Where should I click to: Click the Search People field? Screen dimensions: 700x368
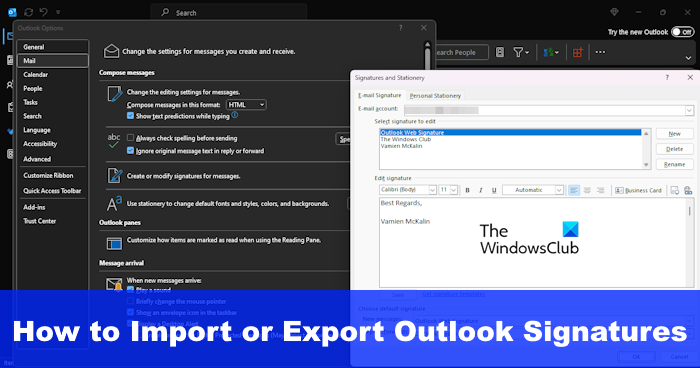pos(462,52)
